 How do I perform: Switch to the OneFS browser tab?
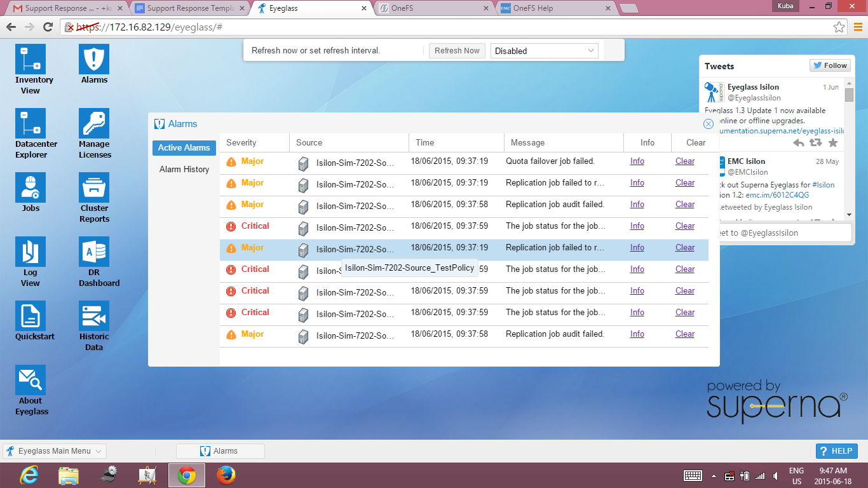(433, 8)
